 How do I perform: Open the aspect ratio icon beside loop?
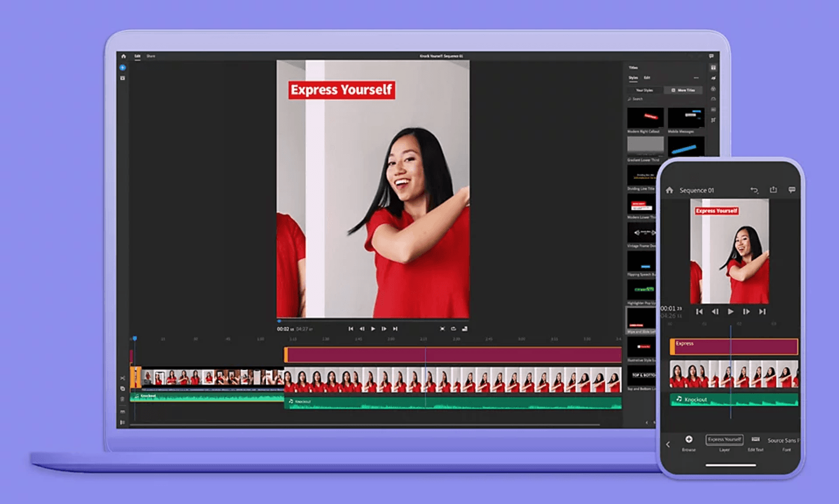[x=464, y=328]
